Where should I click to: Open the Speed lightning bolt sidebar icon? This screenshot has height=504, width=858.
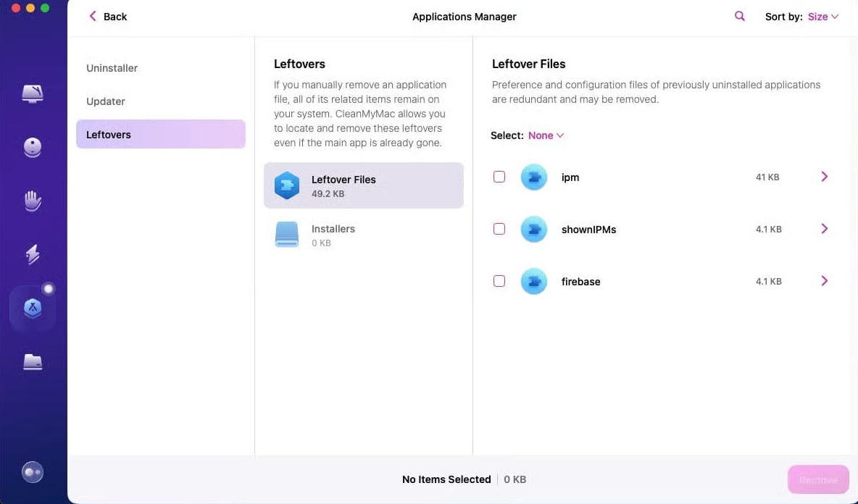click(33, 254)
